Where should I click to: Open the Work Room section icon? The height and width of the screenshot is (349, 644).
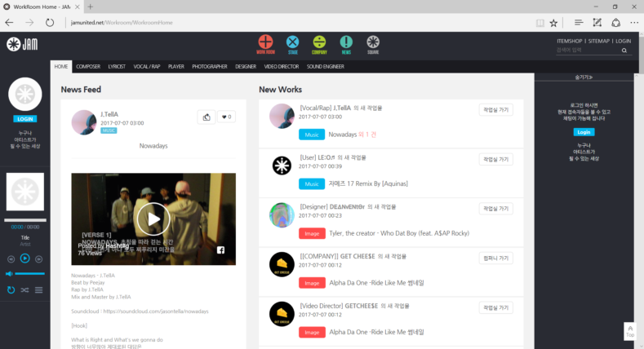(x=265, y=44)
